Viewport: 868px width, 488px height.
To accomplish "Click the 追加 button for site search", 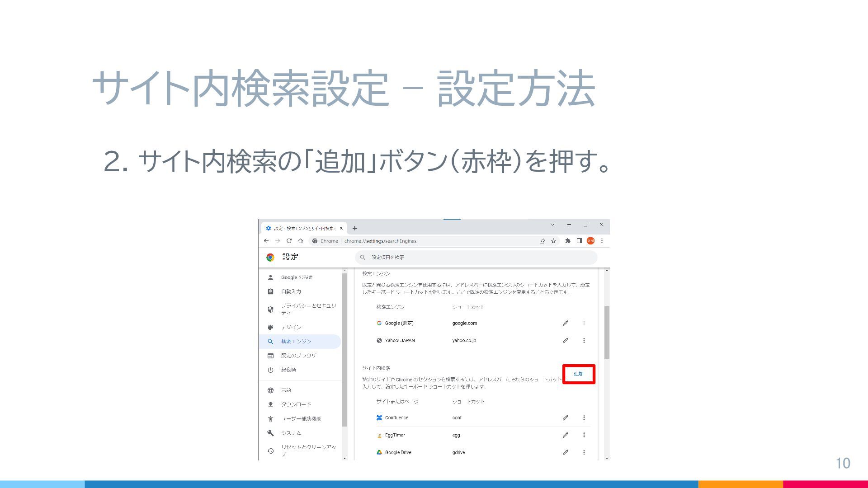I will [x=579, y=374].
